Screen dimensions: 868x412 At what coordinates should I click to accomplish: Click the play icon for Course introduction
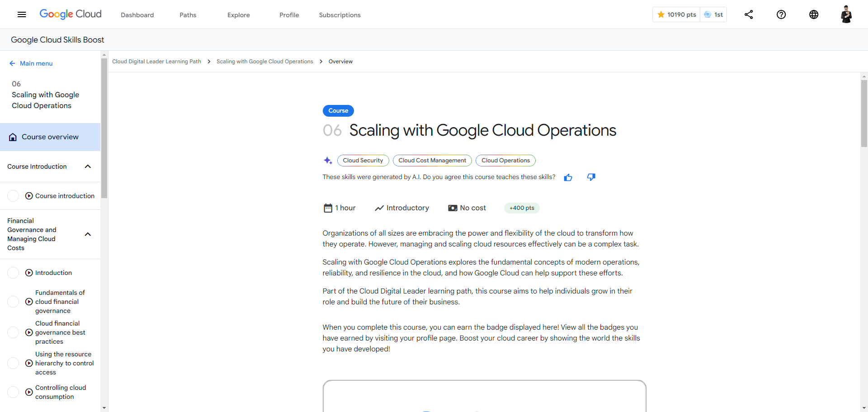(29, 196)
